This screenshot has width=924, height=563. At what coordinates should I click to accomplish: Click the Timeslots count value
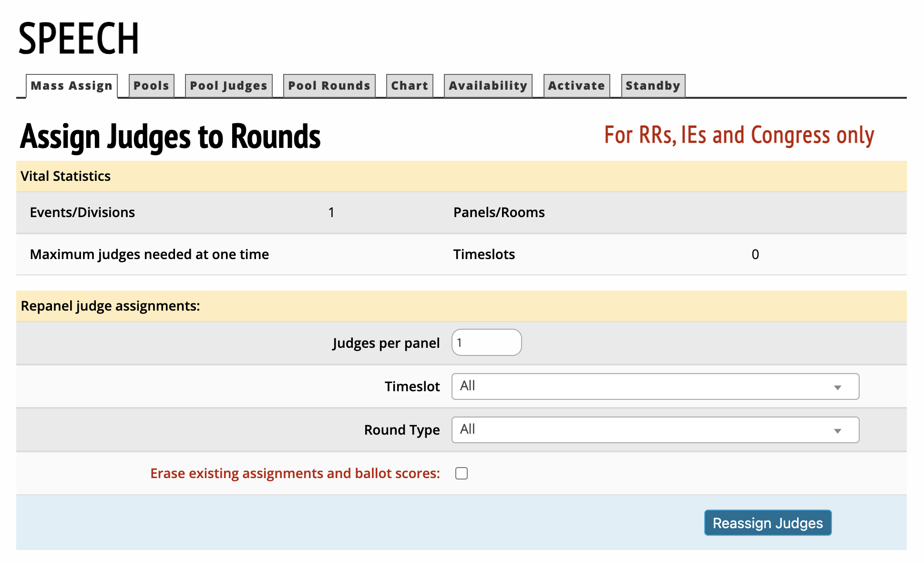755,254
